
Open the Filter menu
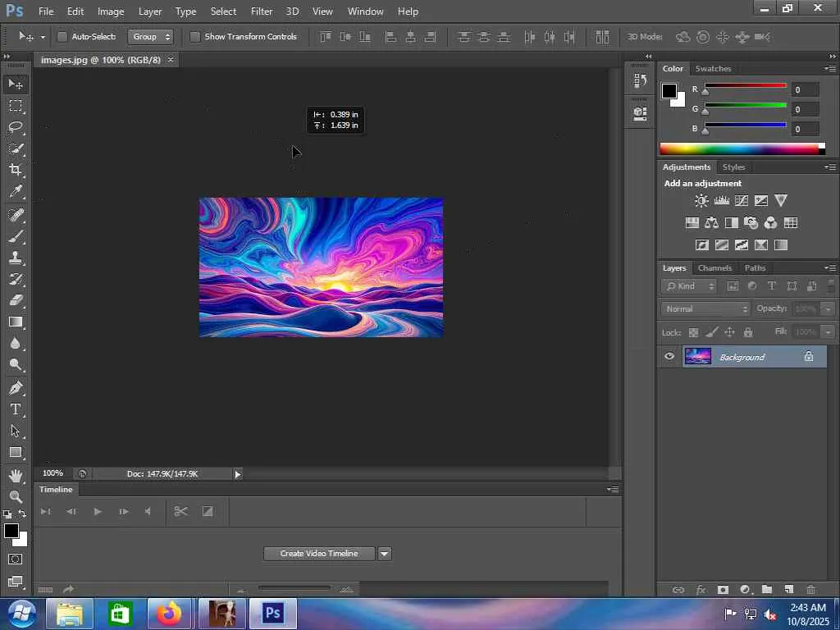pos(262,11)
